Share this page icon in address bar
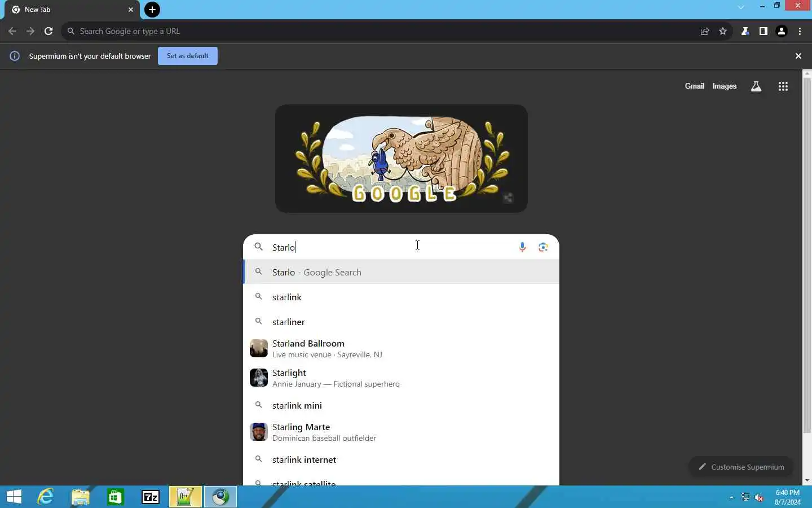The height and width of the screenshot is (508, 812). (x=705, y=31)
